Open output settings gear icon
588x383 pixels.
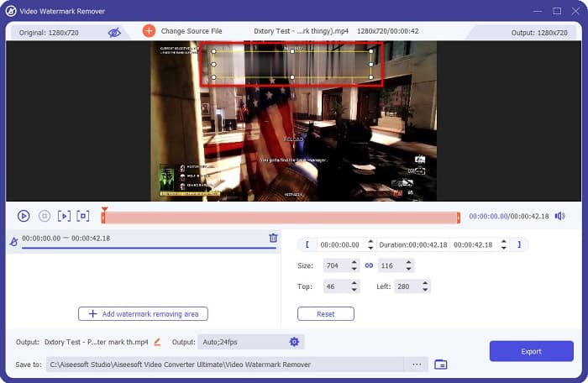pyautogui.click(x=294, y=342)
